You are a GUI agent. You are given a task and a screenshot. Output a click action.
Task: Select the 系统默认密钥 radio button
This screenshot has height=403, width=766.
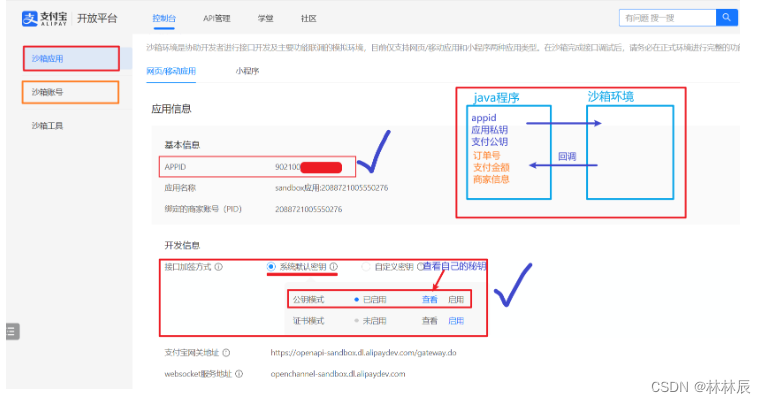pos(271,267)
